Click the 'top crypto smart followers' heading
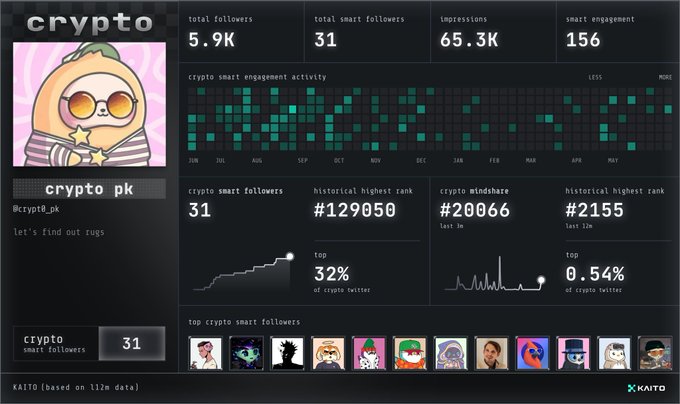Image resolution: width=680 pixels, height=404 pixels. 244,322
